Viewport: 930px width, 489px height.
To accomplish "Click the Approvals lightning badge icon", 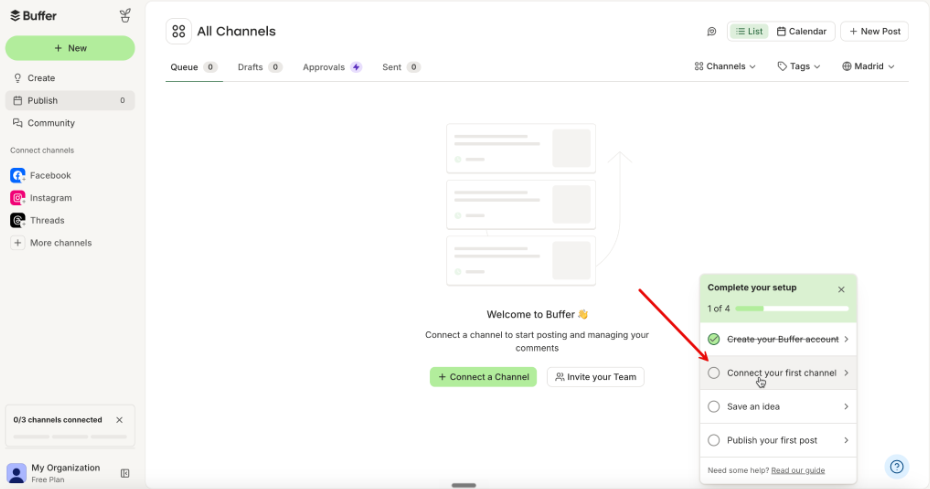I will tap(356, 67).
